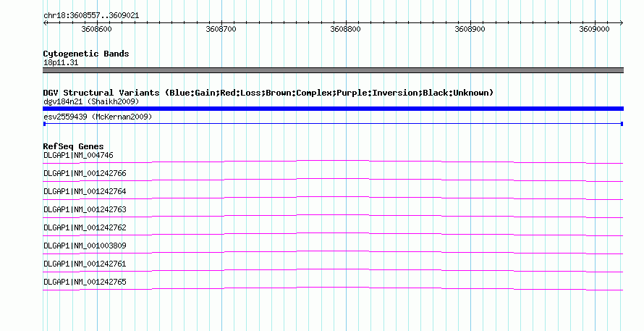The height and width of the screenshot is (331, 644).
Task: Select the thick blue dgv184n21 gain bar
Action: pyautogui.click(x=333, y=109)
